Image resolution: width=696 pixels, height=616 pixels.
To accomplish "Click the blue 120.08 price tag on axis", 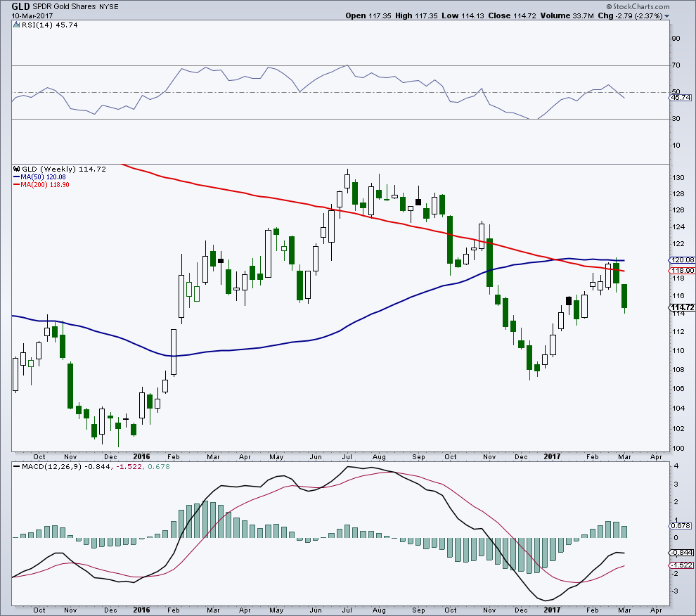I will (x=682, y=260).
